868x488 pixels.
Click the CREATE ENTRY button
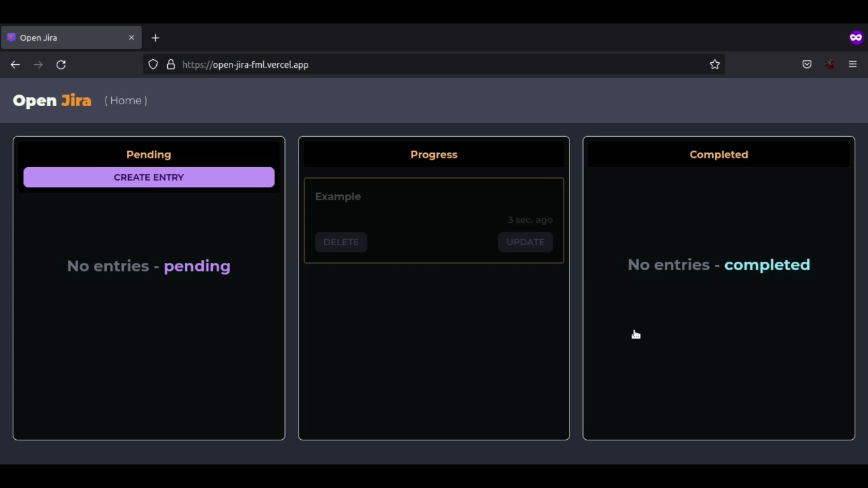click(x=149, y=177)
